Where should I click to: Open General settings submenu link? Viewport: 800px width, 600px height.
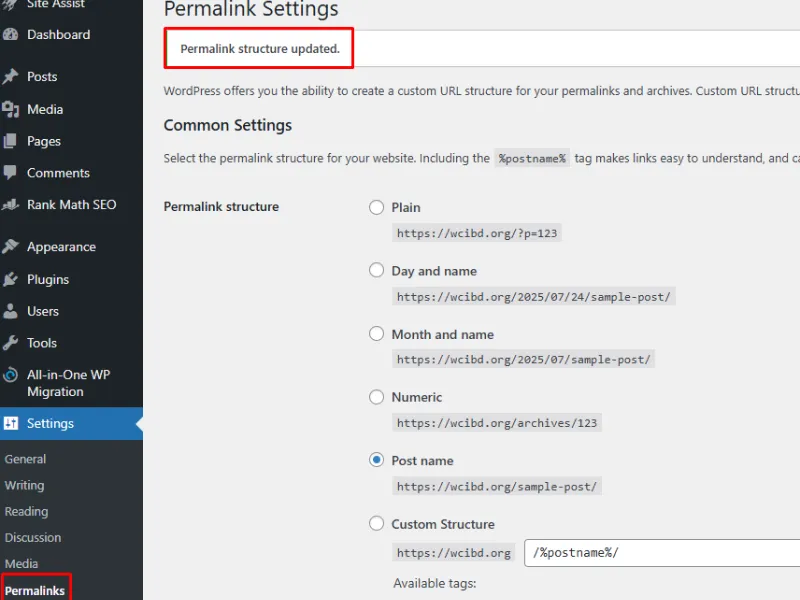coord(25,459)
